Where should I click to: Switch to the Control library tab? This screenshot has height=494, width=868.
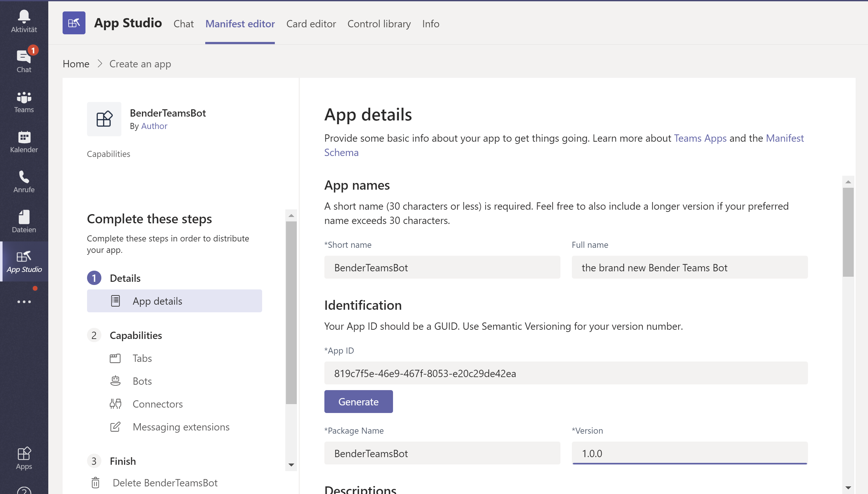379,24
